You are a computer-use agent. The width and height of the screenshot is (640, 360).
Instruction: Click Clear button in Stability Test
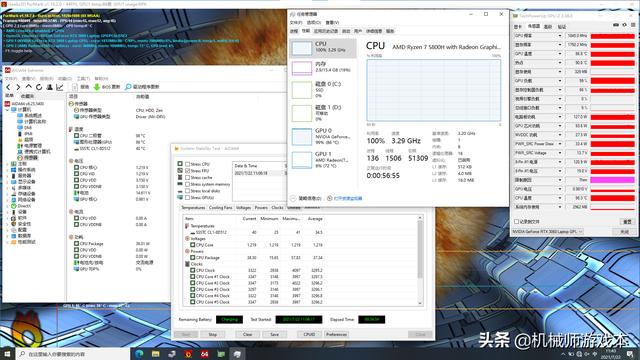point(247,334)
